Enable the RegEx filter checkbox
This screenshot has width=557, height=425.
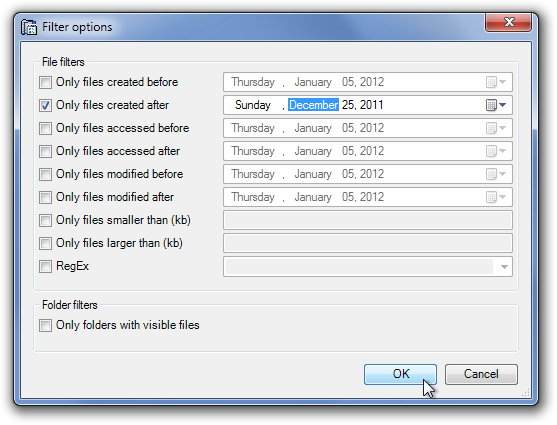click(45, 267)
